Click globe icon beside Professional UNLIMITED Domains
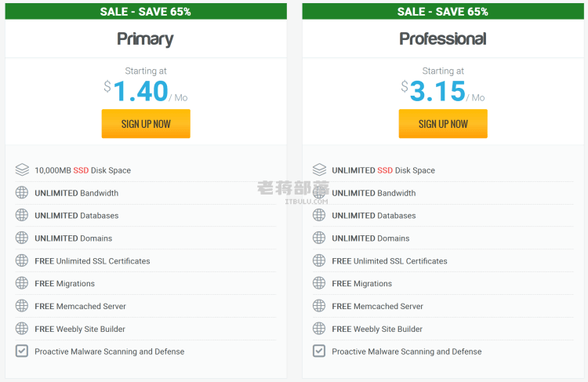588x382 pixels. 319,238
